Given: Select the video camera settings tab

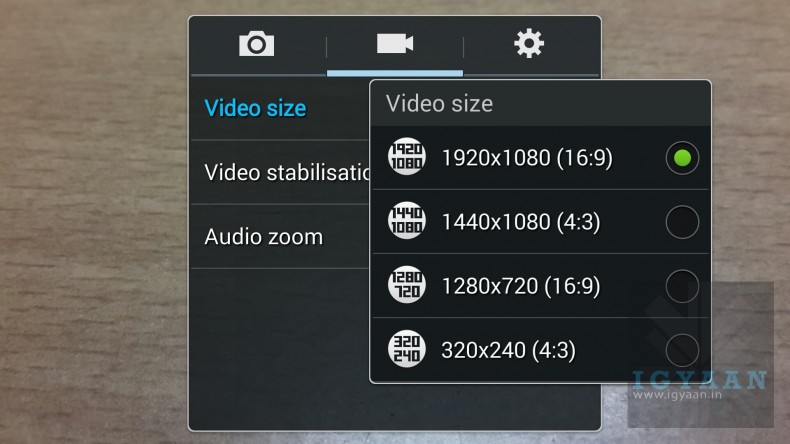Looking at the screenshot, I should pyautogui.click(x=395, y=43).
